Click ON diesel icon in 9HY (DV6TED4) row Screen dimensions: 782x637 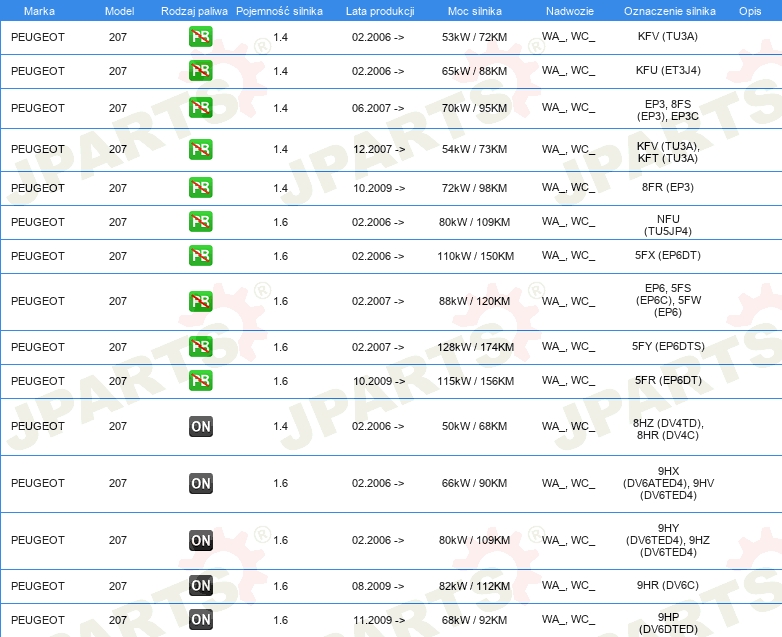click(x=200, y=540)
